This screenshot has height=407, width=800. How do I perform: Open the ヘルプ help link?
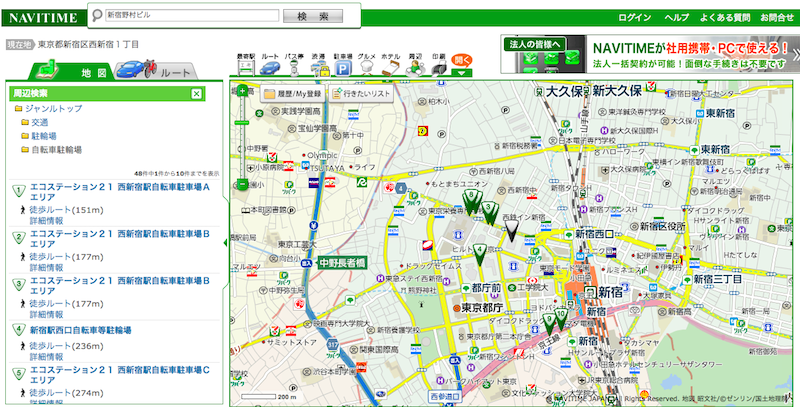click(x=677, y=18)
